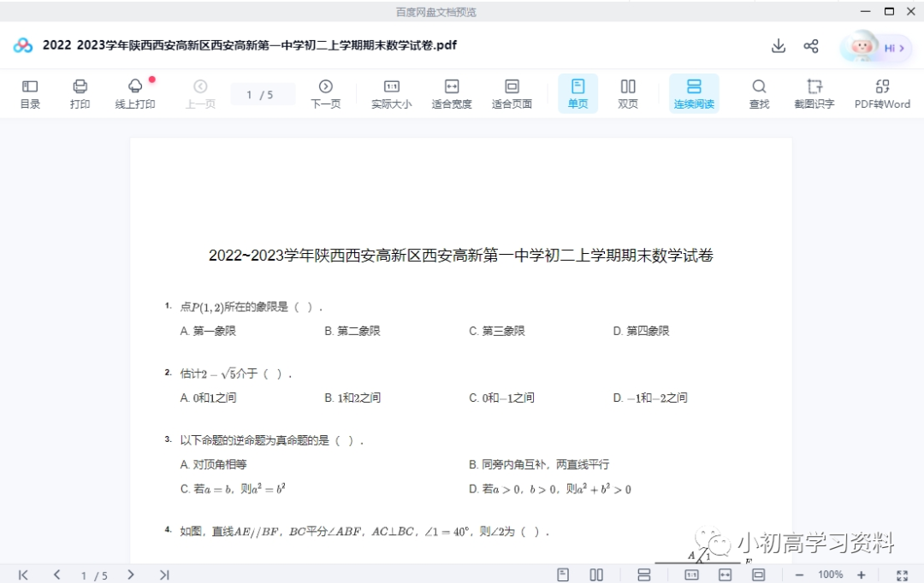Click option D. 若a>0，b>0
Image resolution: width=924 pixels, height=583 pixels.
[x=550, y=489]
